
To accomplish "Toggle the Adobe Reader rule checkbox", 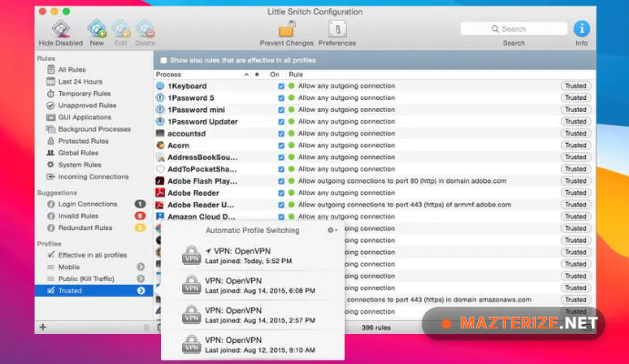I will (x=281, y=193).
